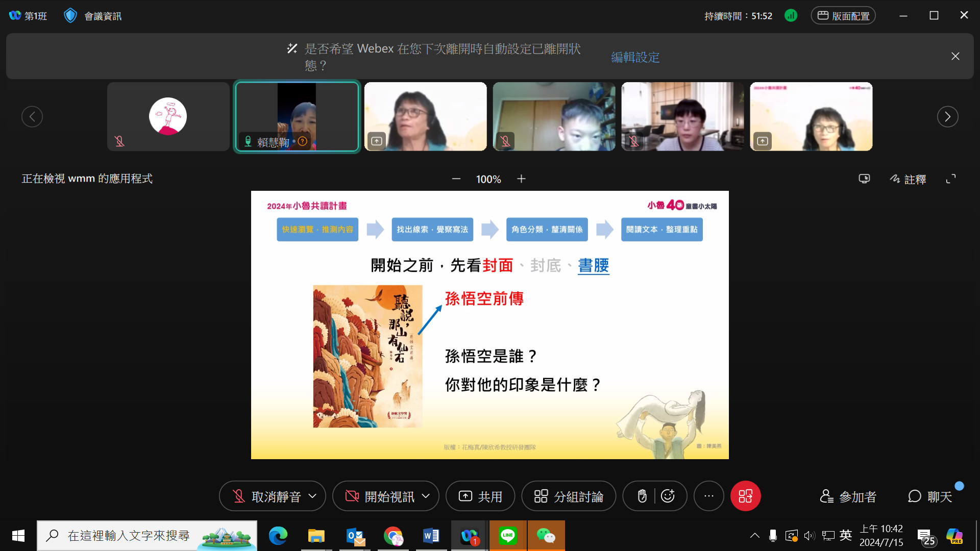Select the avatar participant thumbnail

point(168,116)
